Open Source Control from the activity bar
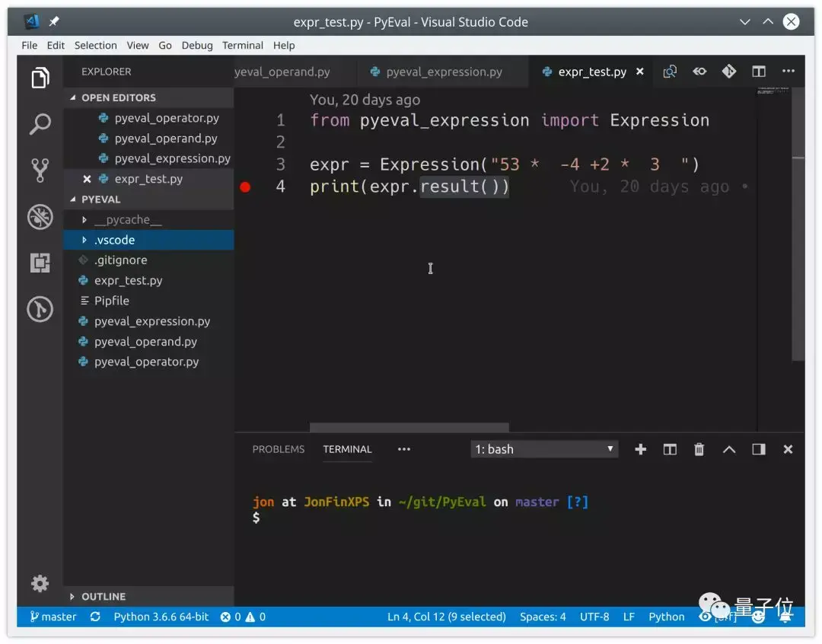Image resolution: width=822 pixels, height=644 pixels. pyautogui.click(x=39, y=171)
